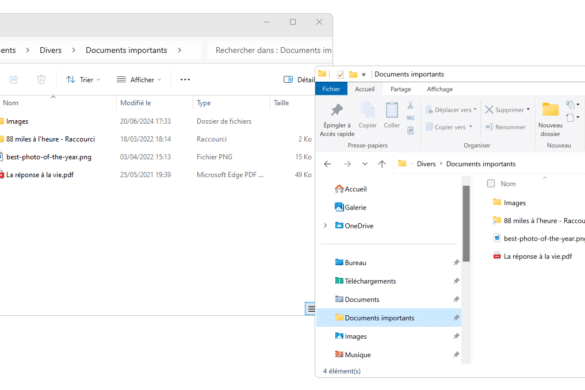Open Images in the navigation pane

[x=351, y=336]
